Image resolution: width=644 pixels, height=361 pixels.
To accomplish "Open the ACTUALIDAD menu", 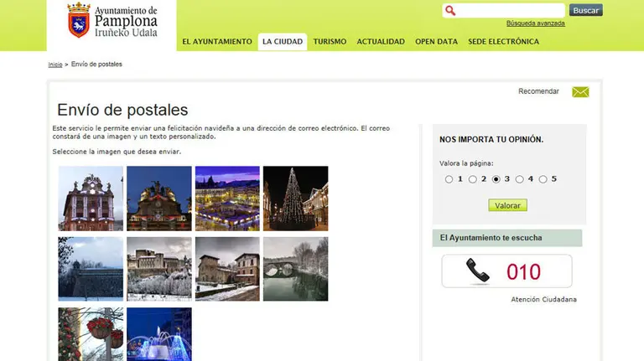I will (381, 41).
